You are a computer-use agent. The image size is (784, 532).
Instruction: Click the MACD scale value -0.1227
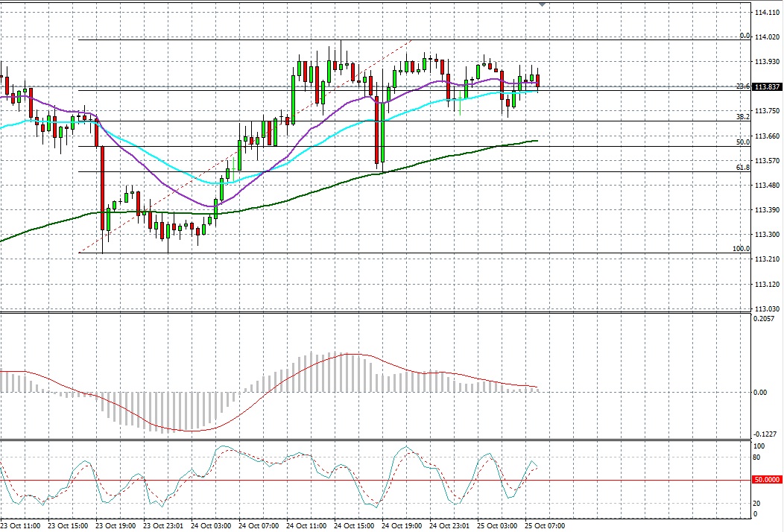point(765,434)
